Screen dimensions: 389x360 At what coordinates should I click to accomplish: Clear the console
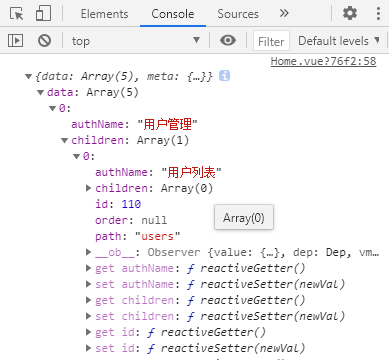tap(44, 41)
